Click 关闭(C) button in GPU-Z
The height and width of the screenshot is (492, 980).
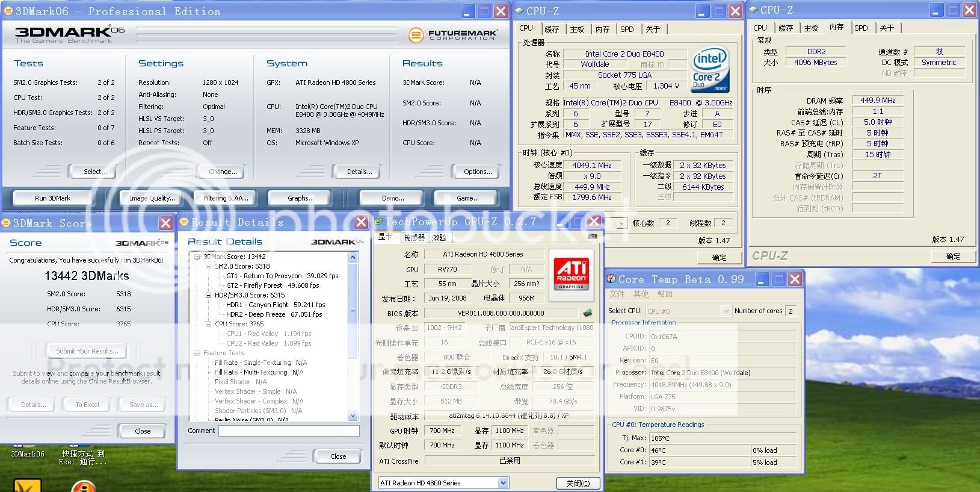578,483
